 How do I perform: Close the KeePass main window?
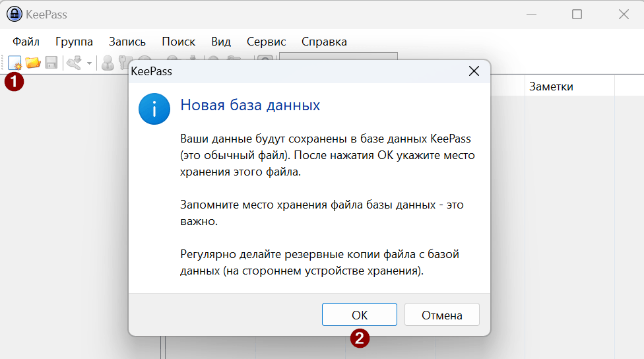624,15
